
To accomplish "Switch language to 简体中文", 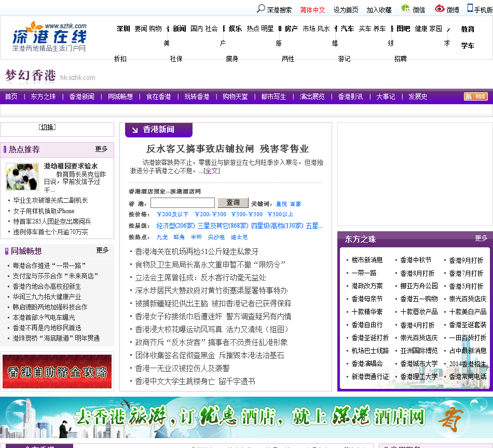I will point(312,10).
